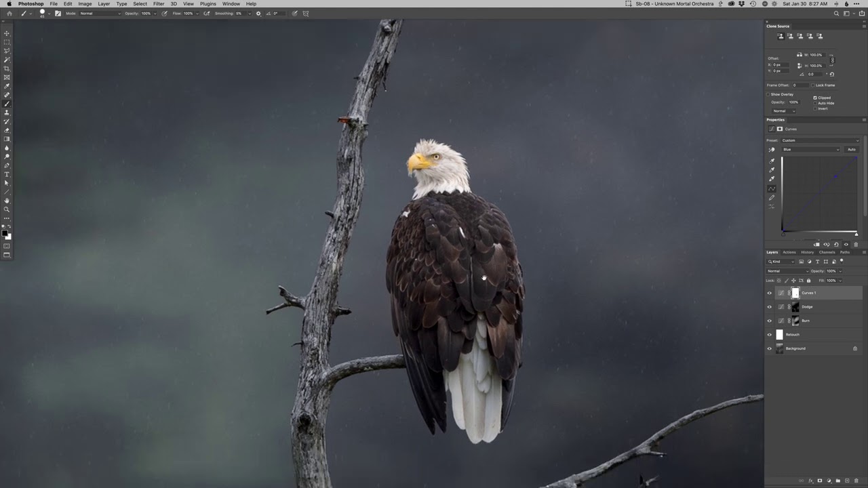Select the Eyedropper tool in the toolbar

(7, 86)
